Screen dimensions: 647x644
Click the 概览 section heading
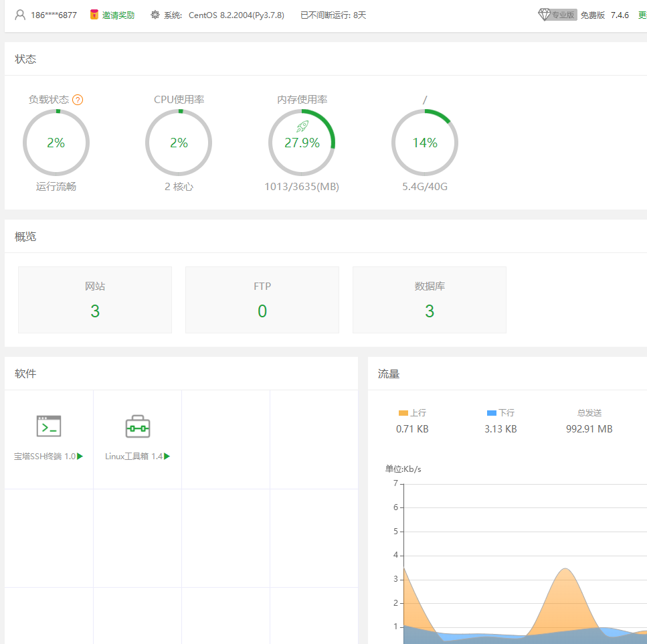[25, 236]
